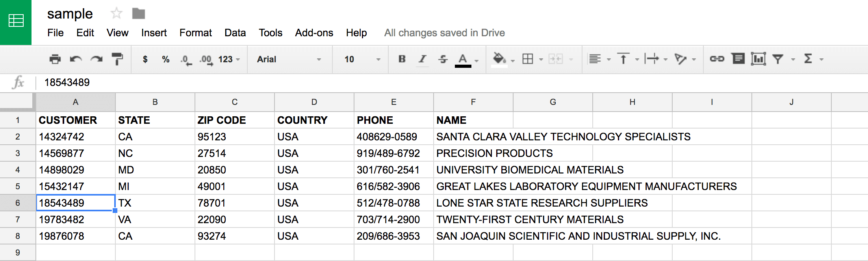This screenshot has height=261, width=868.
Task: Open the Add-ons menu
Action: coord(314,33)
